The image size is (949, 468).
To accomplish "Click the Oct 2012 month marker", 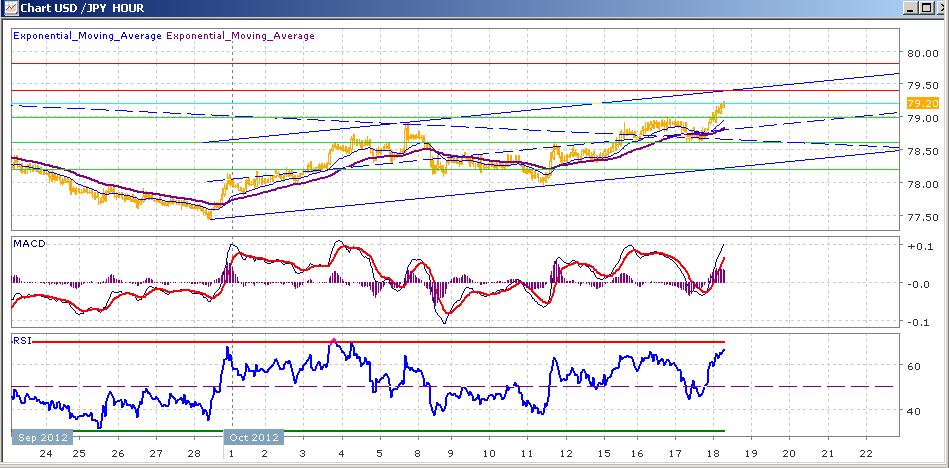I will tap(254, 437).
